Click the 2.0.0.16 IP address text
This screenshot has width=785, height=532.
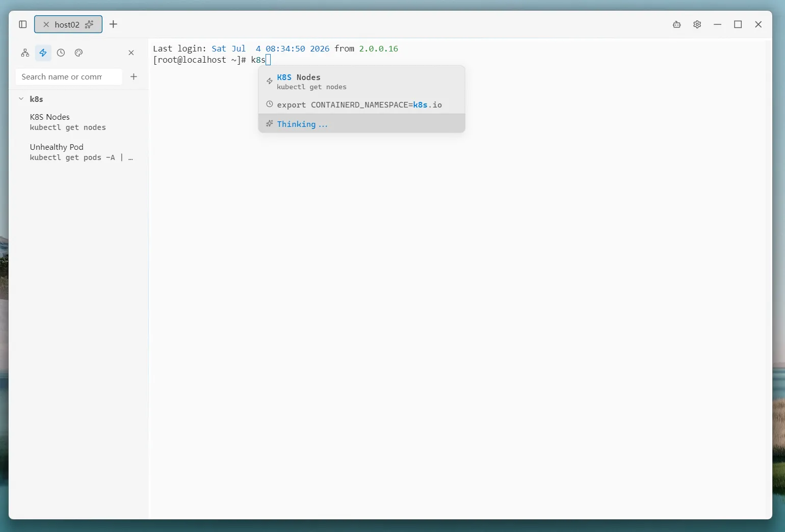[378, 49]
